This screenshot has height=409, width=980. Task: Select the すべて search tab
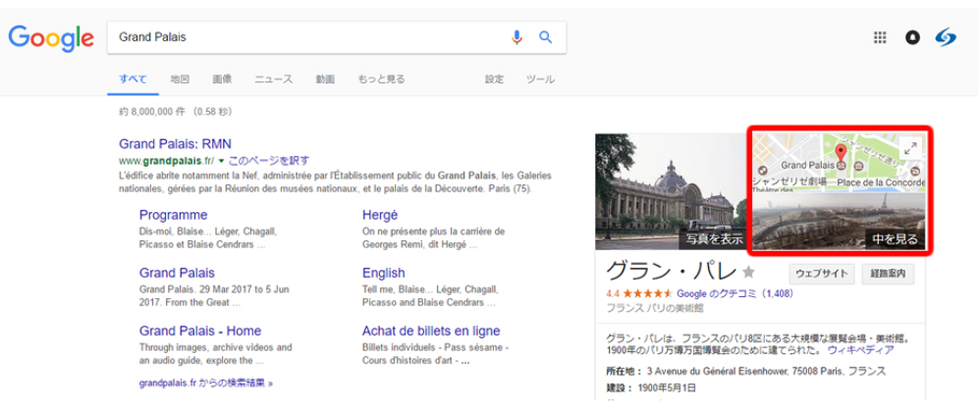tap(133, 79)
